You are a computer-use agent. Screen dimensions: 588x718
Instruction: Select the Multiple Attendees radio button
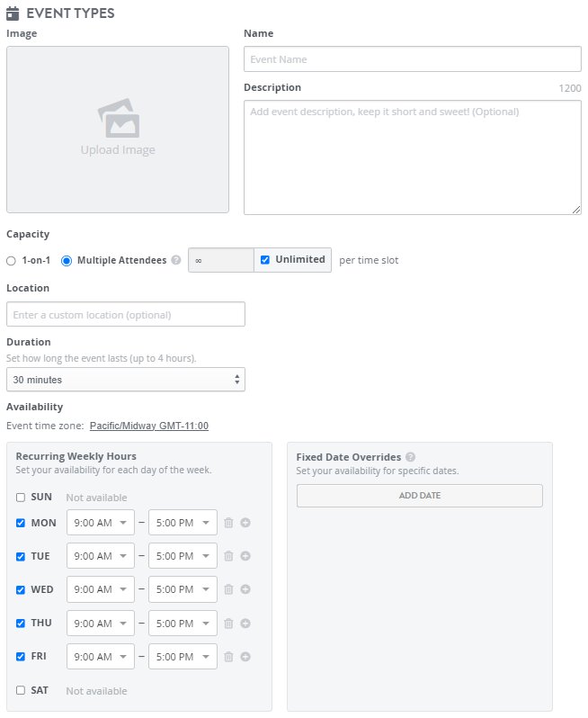(x=67, y=261)
